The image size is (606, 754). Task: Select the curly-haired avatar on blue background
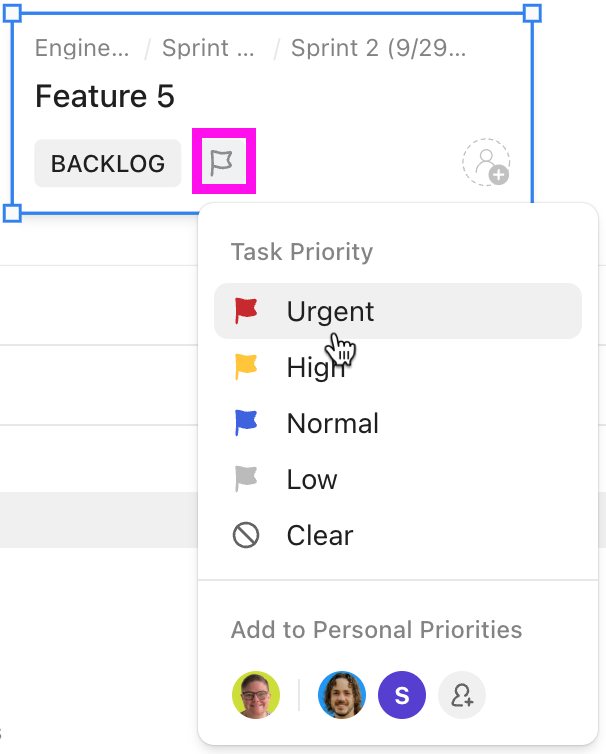click(x=342, y=695)
